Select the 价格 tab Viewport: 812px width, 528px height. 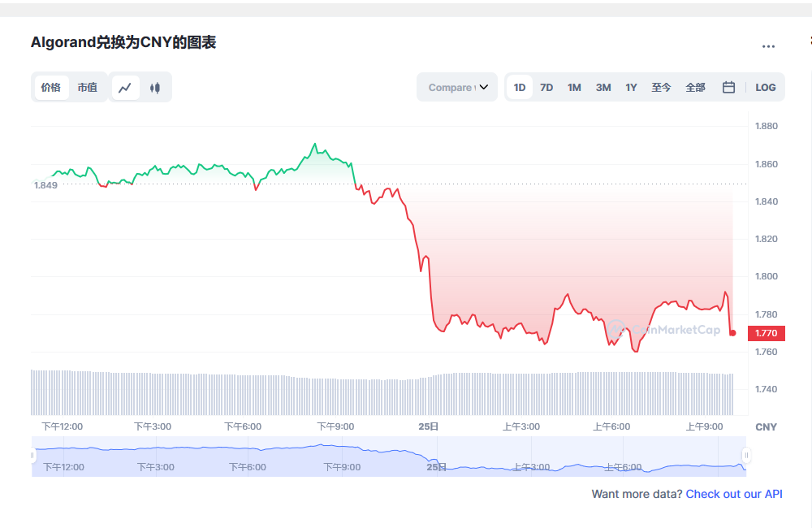[x=50, y=88]
